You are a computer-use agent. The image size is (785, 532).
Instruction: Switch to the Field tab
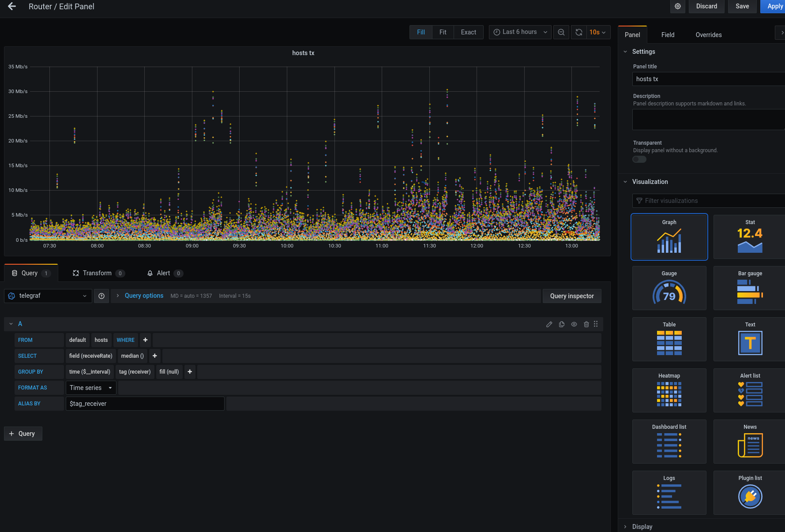pos(668,35)
